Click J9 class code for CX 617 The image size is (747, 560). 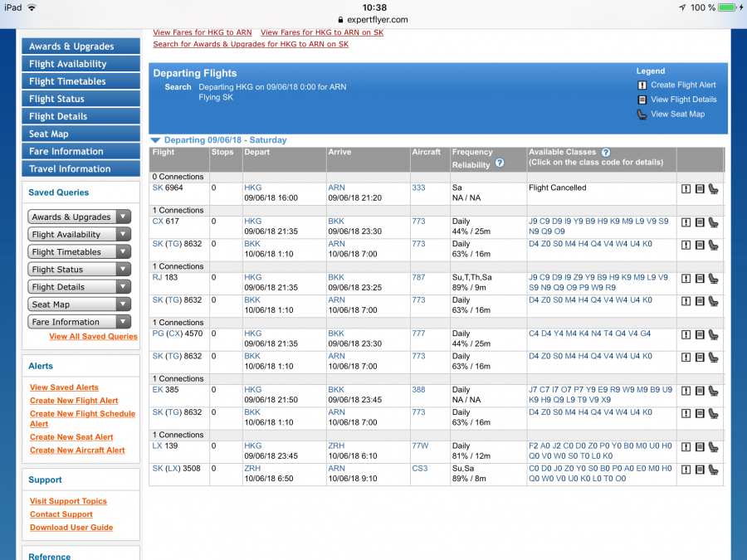click(x=534, y=222)
